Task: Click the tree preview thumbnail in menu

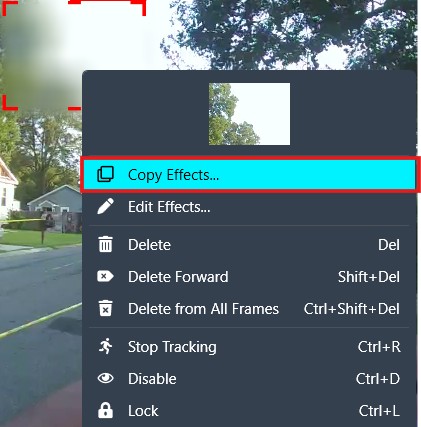Action: pos(249,114)
